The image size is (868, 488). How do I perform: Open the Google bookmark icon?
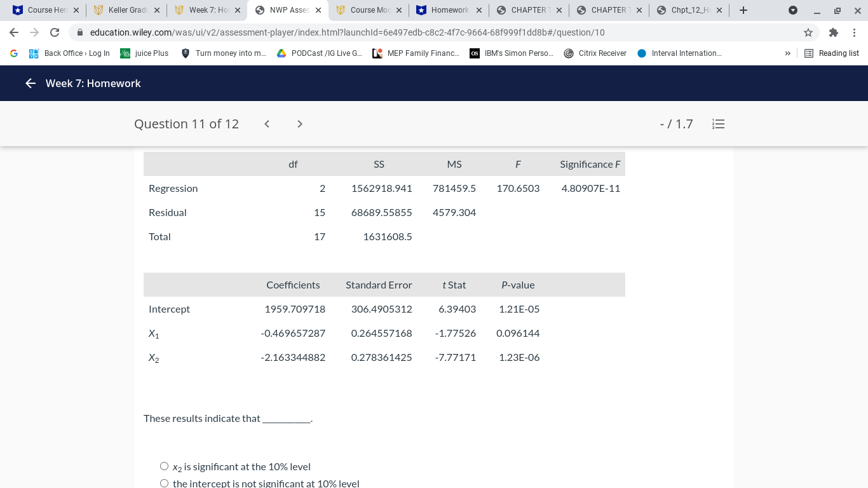pos(14,53)
